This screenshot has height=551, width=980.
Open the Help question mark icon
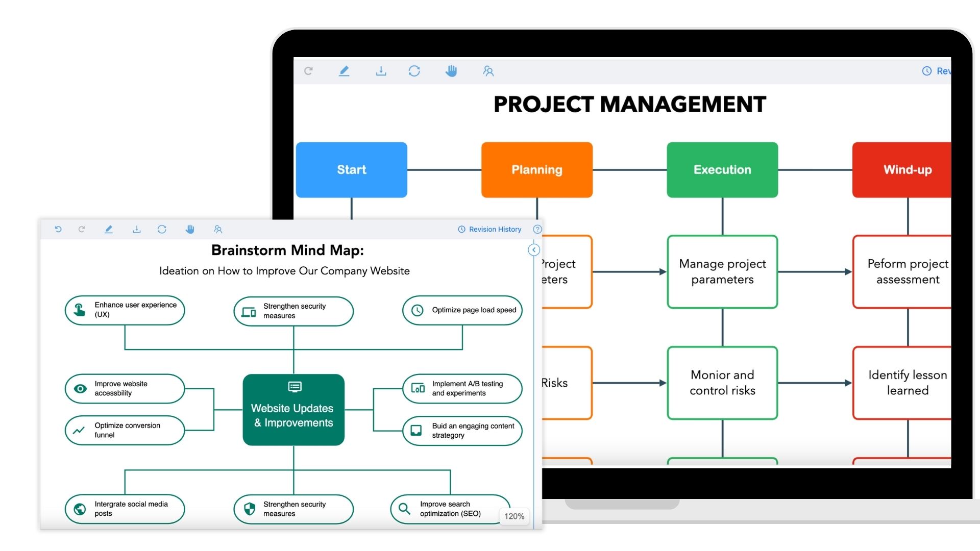point(537,229)
